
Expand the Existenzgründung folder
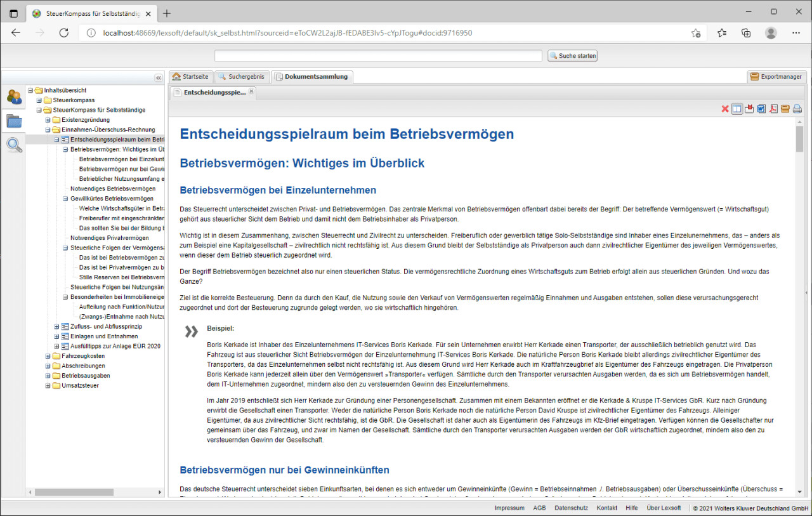point(48,120)
